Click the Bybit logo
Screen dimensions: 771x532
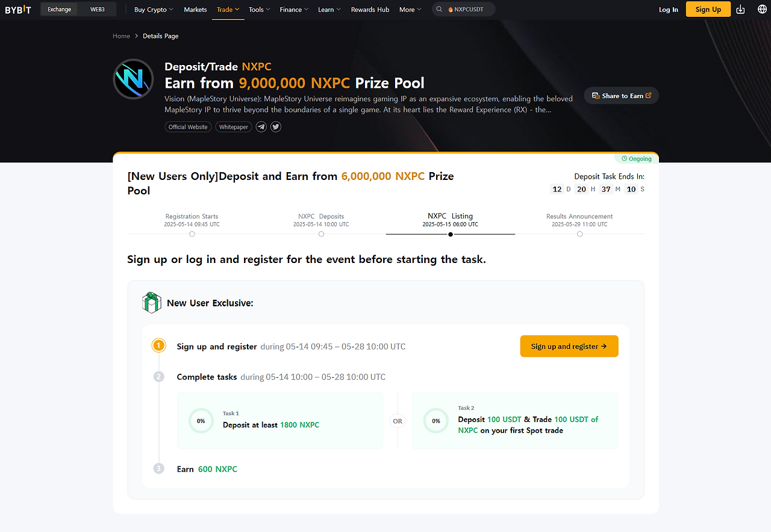pos(18,10)
